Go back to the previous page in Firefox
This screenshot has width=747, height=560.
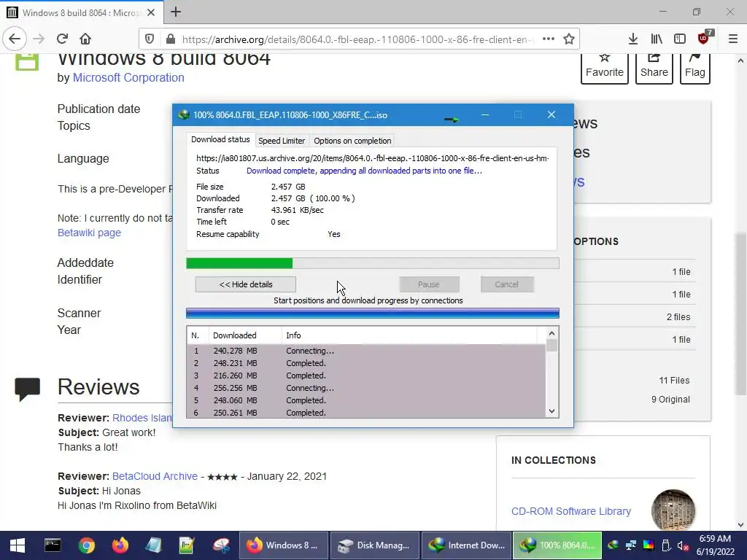click(x=15, y=39)
